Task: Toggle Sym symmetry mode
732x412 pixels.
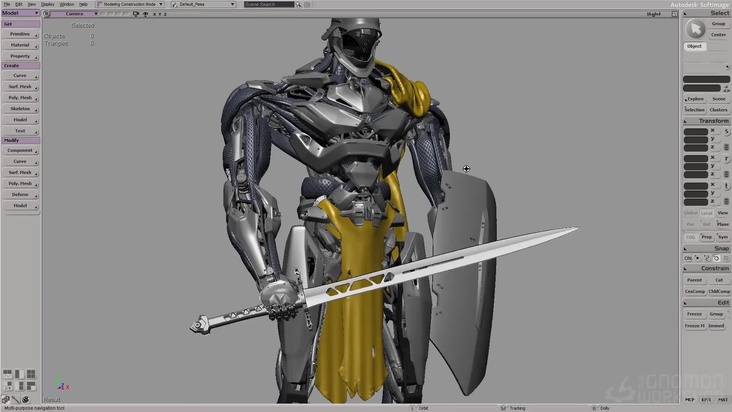Action: pyautogui.click(x=722, y=237)
